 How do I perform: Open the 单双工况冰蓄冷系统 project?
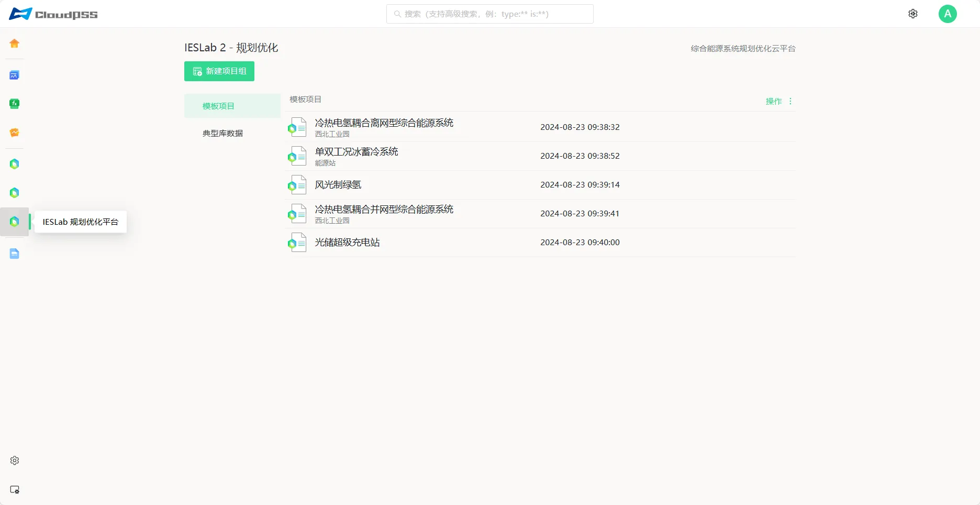[x=356, y=152]
